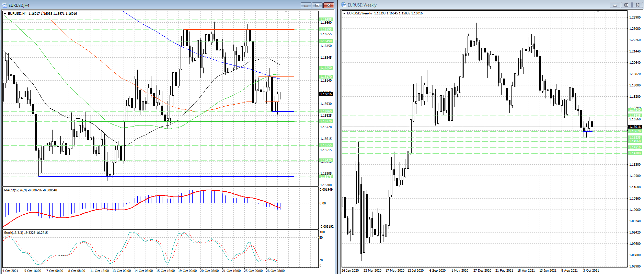Select the long orange resistance line at 1.16595
The width and height of the screenshot is (644, 274).
pyautogui.click(x=239, y=30)
